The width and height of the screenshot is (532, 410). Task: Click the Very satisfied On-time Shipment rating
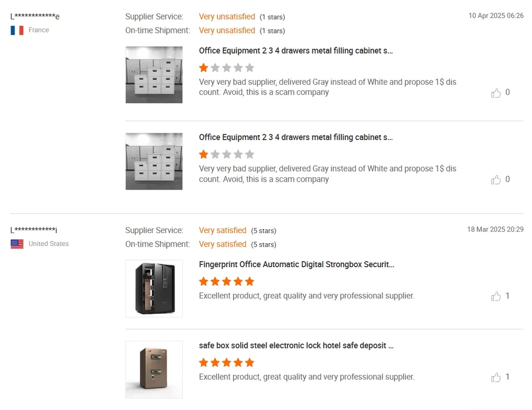[x=223, y=244]
